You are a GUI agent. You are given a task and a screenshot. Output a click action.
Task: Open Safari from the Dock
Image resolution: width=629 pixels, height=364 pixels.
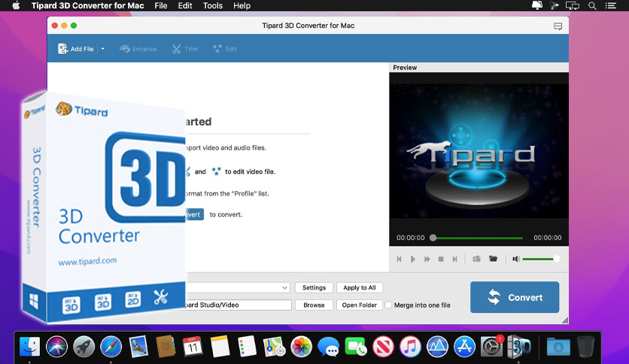click(111, 347)
